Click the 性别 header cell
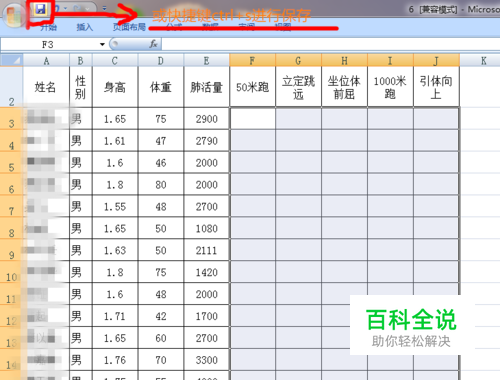Viewport: 500px width, 380px height. [81, 87]
